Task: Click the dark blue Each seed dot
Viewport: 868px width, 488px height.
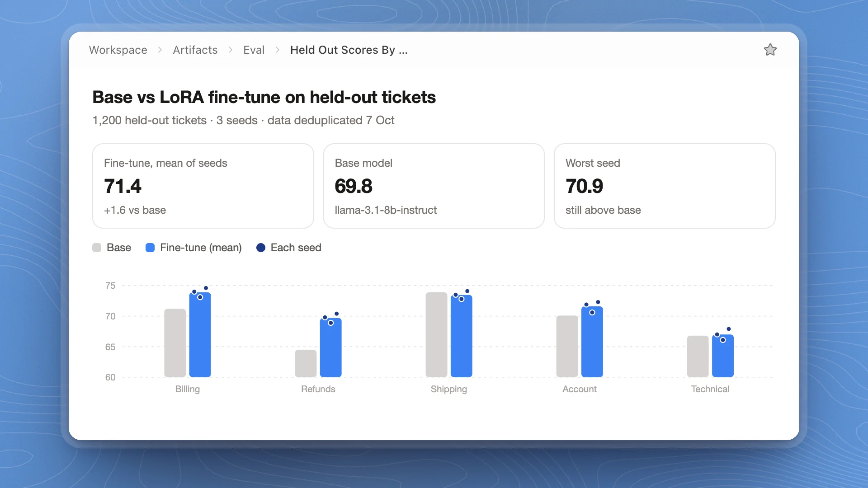Action: (261, 248)
